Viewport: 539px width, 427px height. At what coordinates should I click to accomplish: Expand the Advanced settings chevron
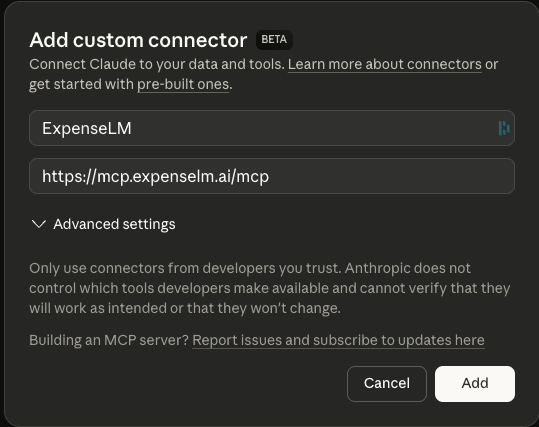pos(38,224)
